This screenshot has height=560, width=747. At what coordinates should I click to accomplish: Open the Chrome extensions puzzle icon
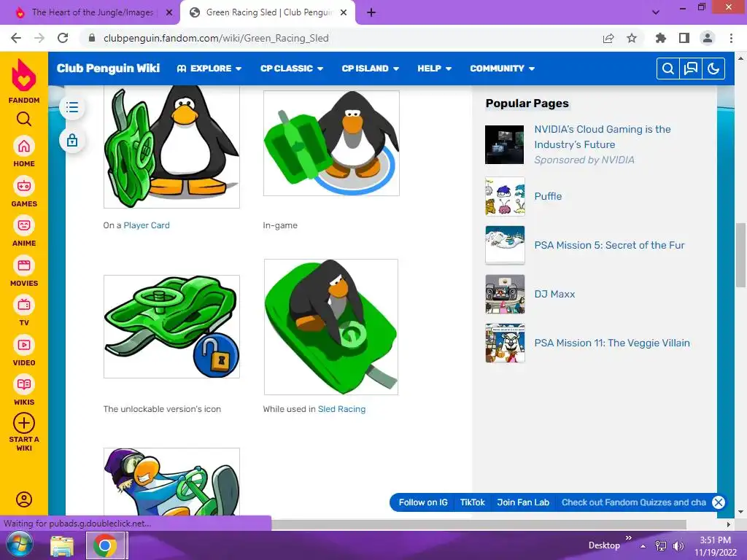pos(661,38)
